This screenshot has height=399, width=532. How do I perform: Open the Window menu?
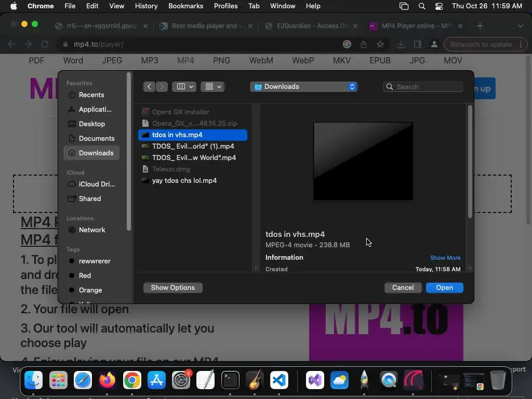pos(283,6)
